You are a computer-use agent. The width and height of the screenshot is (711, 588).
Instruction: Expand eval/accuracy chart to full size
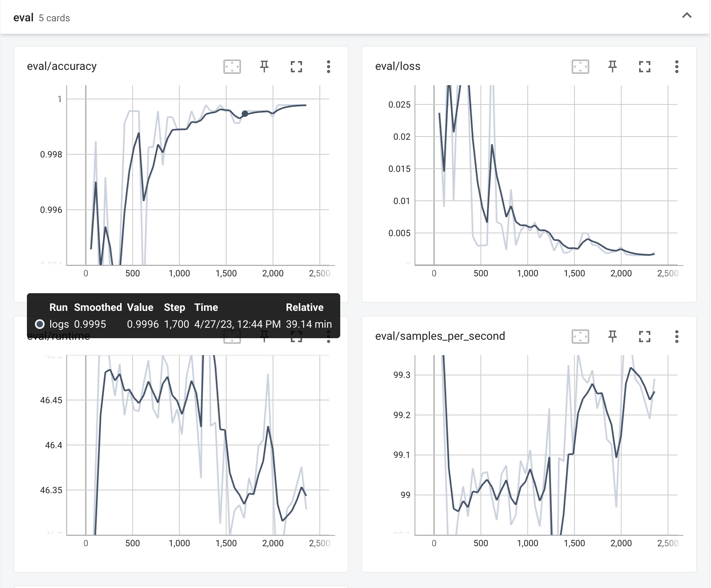point(296,67)
